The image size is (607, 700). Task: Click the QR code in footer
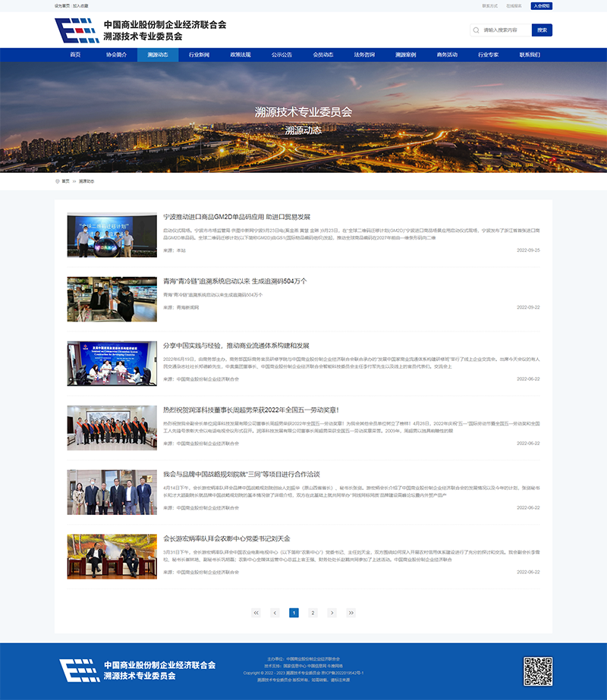tap(537, 670)
